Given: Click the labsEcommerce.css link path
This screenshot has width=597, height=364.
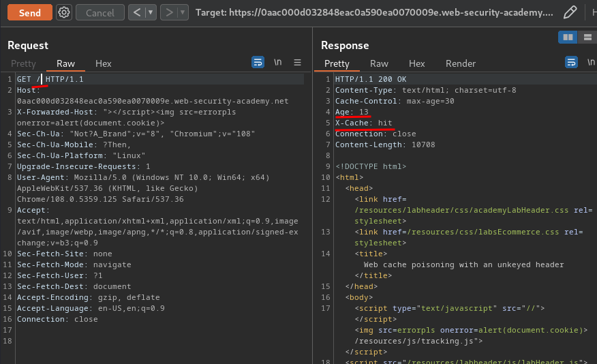Looking at the screenshot, I should [x=483, y=232].
